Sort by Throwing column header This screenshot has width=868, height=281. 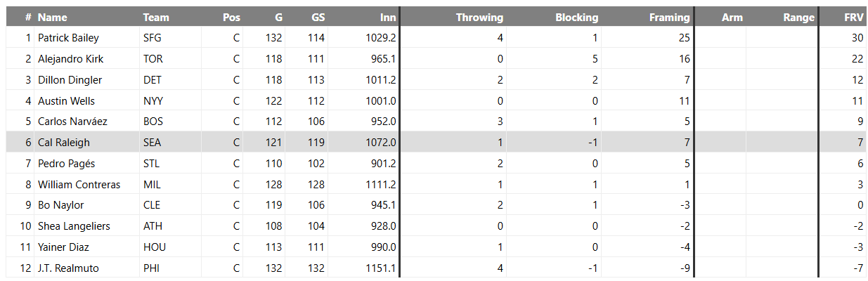coord(479,18)
